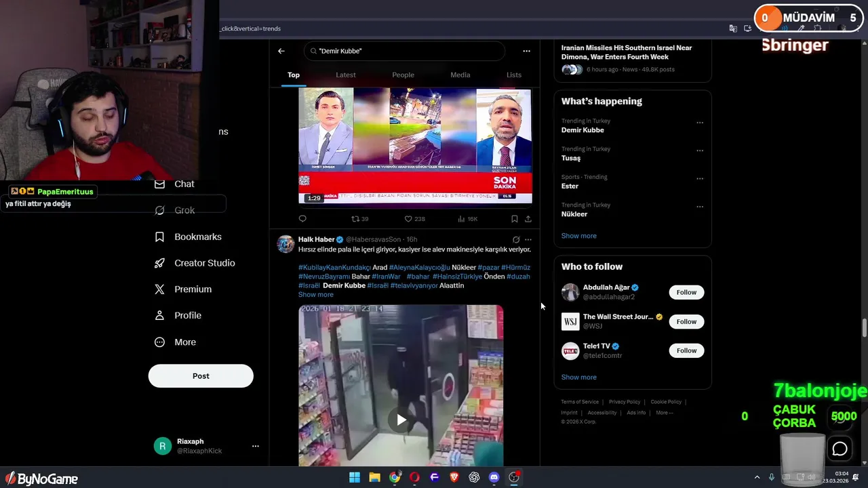
Task: Open File Explorer from taskbar
Action: tap(374, 477)
